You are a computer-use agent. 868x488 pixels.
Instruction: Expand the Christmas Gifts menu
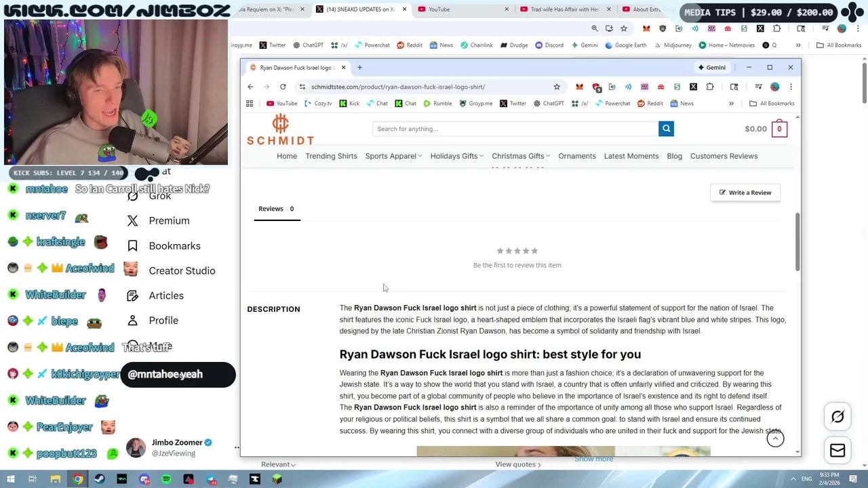[521, 156]
